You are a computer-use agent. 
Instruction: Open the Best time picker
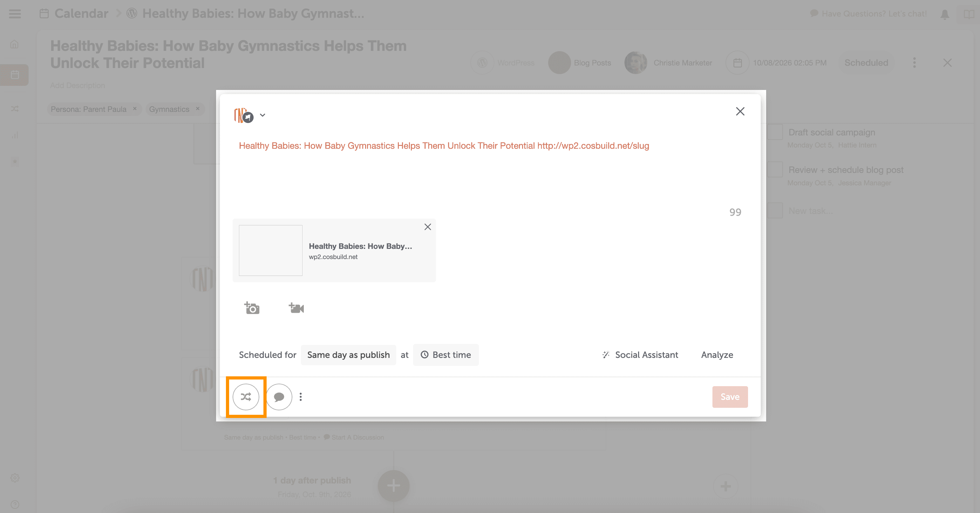446,355
